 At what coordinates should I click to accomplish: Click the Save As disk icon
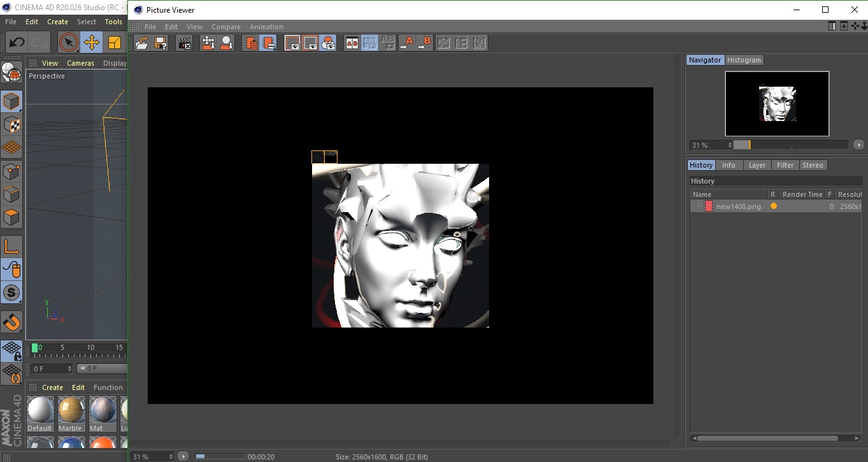click(x=161, y=43)
